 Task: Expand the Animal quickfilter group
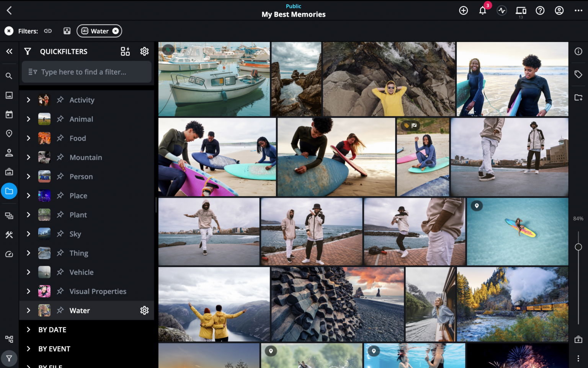point(28,119)
